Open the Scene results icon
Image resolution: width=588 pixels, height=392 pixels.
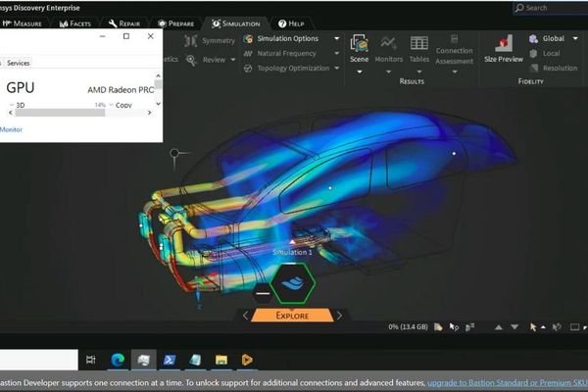point(360,43)
